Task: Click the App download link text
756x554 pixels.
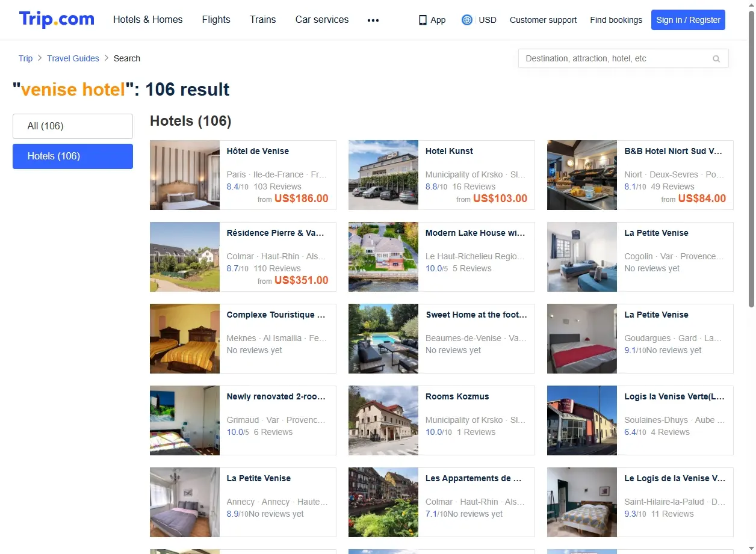Action: click(438, 20)
